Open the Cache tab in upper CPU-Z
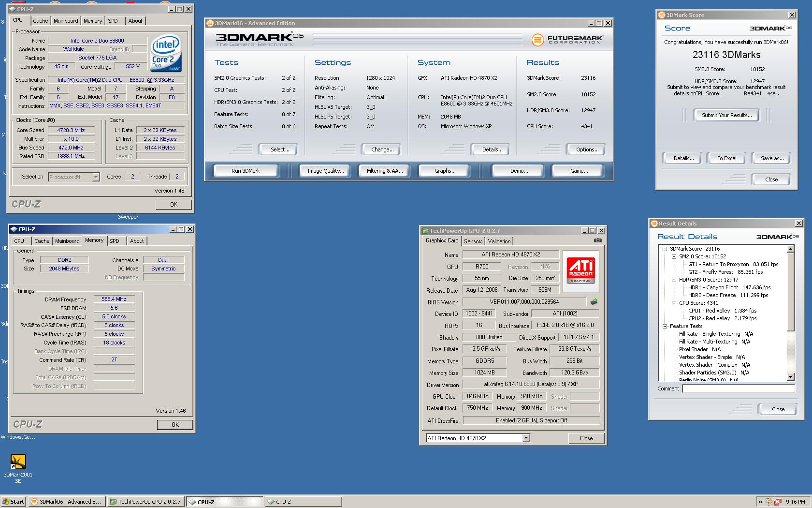This screenshot has height=508, width=812. [x=40, y=21]
